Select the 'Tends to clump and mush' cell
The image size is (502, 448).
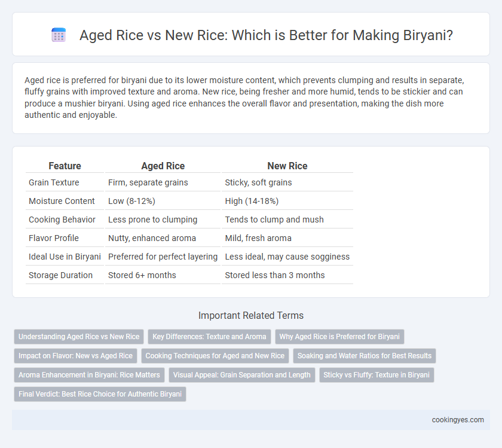pos(274,220)
